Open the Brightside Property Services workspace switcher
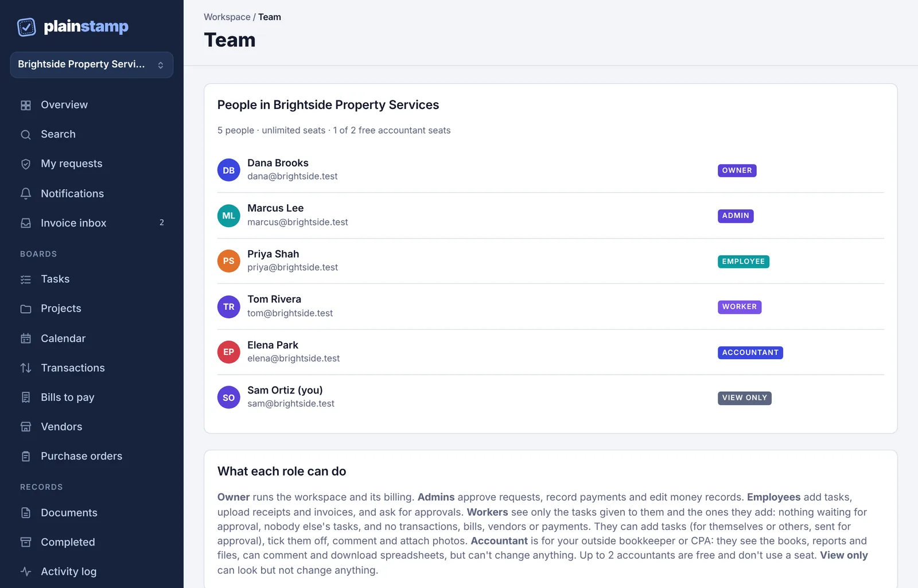 pos(92,65)
